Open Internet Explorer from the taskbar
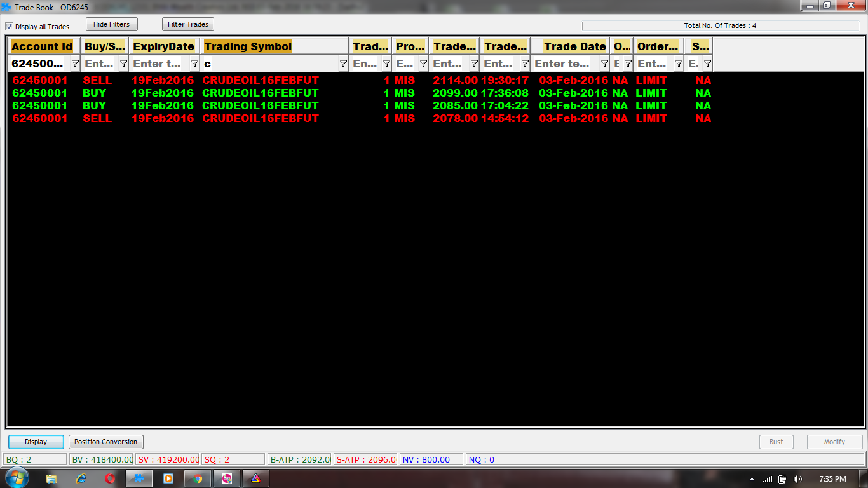This screenshot has height=488, width=868. [81, 478]
